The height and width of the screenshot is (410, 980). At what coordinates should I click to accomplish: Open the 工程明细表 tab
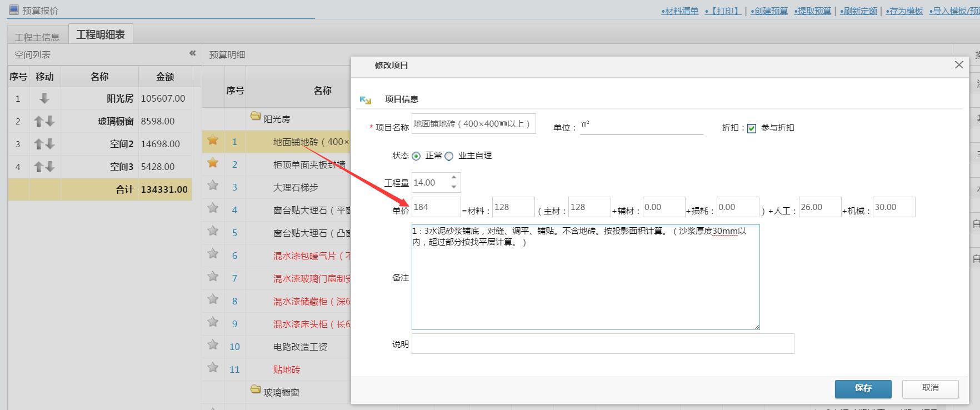click(x=101, y=34)
